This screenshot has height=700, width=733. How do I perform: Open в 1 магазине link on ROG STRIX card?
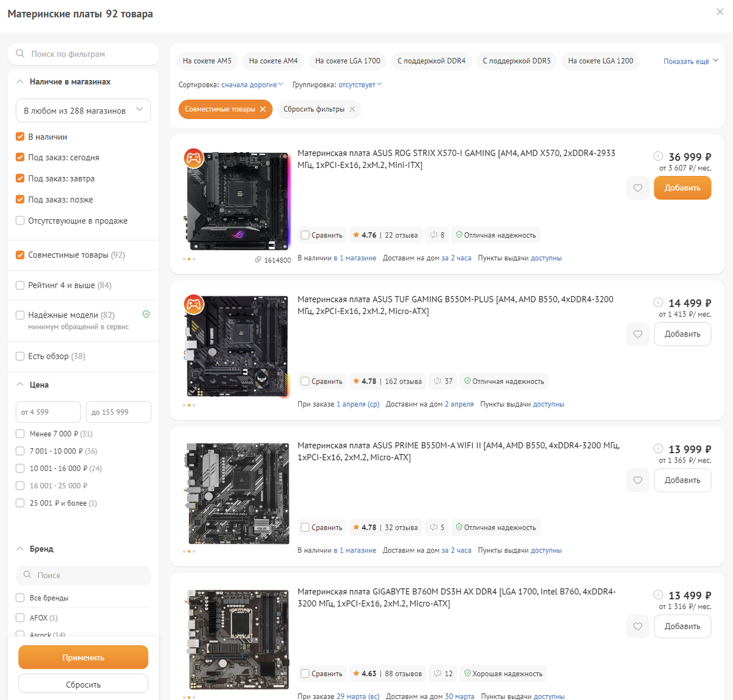point(355,258)
